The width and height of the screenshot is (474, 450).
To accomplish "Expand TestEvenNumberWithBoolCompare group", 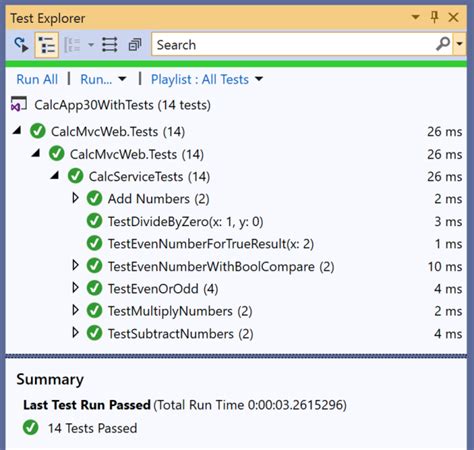I will coord(76,266).
